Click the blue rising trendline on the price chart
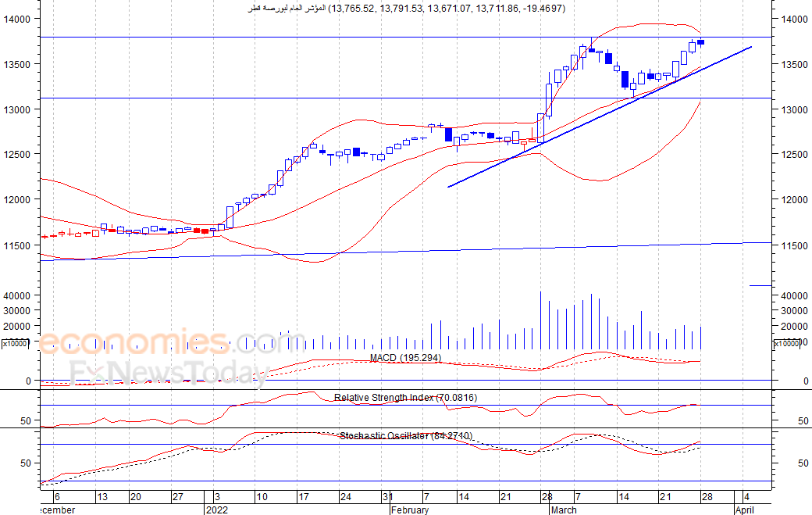 click(x=600, y=116)
